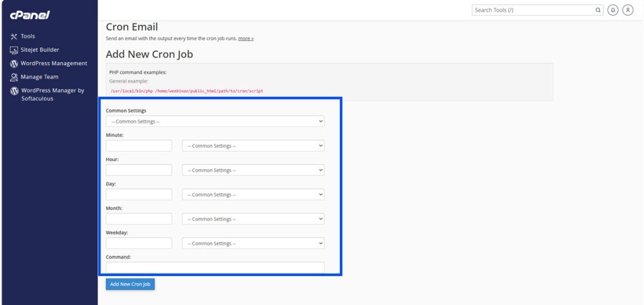Expand the top Common Settings dropdown
Image resolution: width=644 pixels, height=305 pixels.
215,121
